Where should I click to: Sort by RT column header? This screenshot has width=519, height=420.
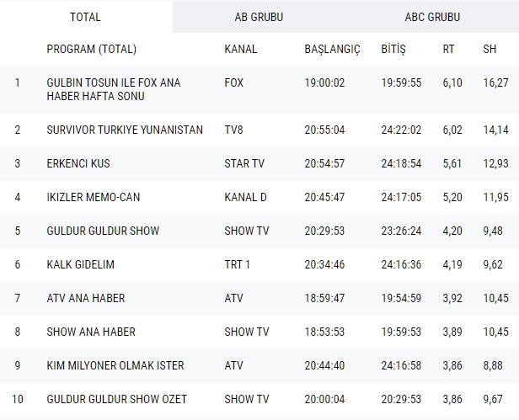[x=448, y=50]
